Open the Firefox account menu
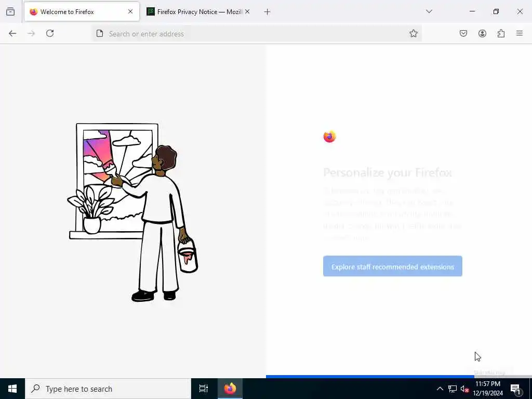Viewport: 532px width, 399px height. 482,33
